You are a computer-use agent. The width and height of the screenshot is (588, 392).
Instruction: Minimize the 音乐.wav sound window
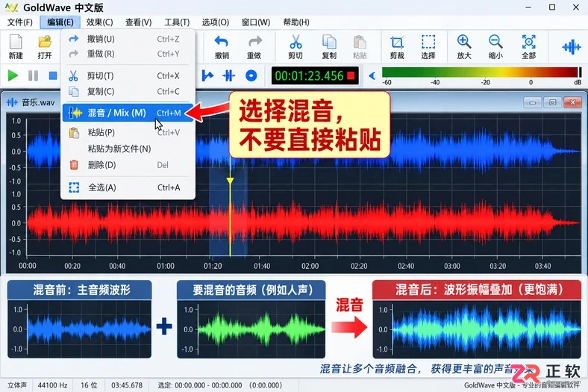[533, 102]
